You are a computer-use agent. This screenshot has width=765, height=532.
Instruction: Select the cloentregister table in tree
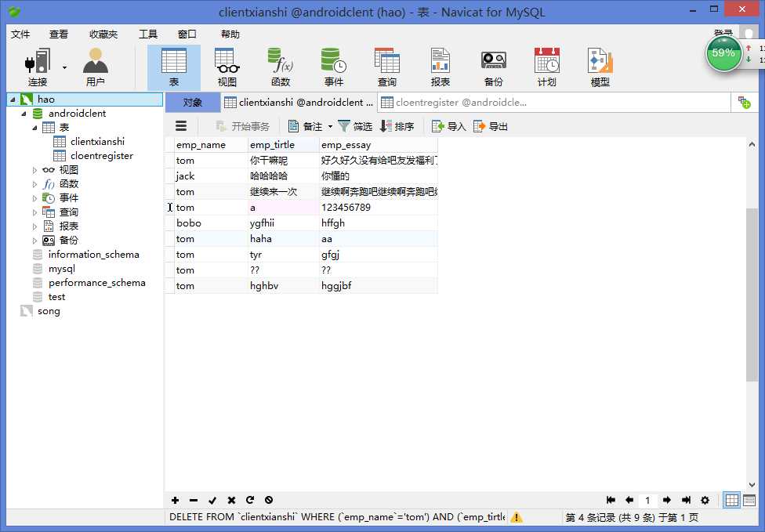tap(101, 156)
